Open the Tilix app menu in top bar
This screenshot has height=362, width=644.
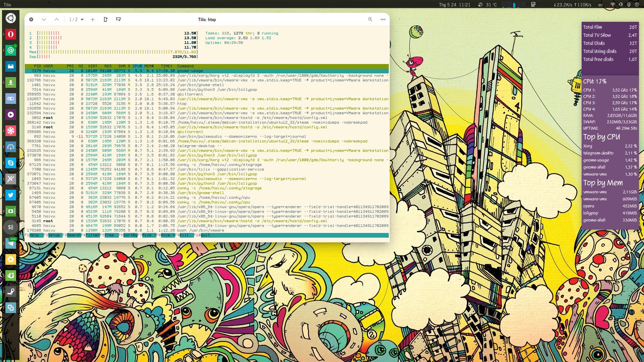(7, 5)
